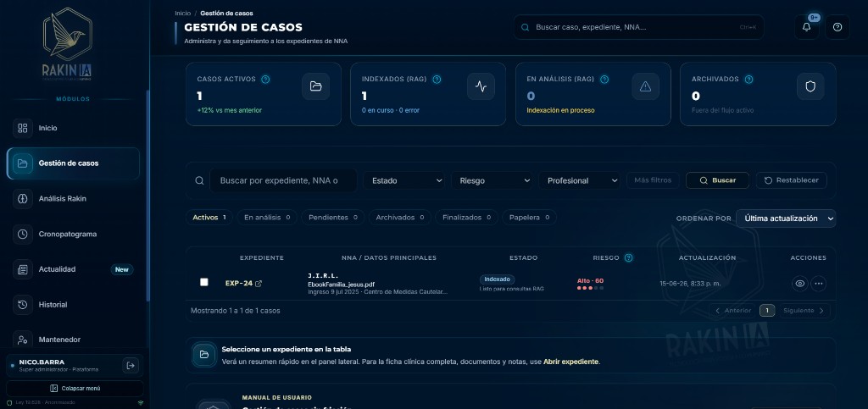The width and height of the screenshot is (868, 409).
Task: Switch to the En análisis tab
Action: (x=267, y=218)
